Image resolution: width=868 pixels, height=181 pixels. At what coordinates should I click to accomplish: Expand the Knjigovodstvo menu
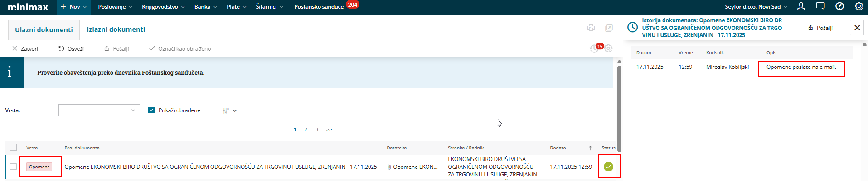tap(163, 7)
